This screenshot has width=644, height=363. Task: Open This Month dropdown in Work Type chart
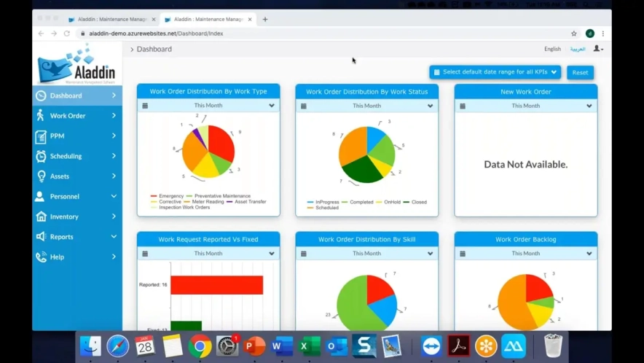pyautogui.click(x=208, y=106)
